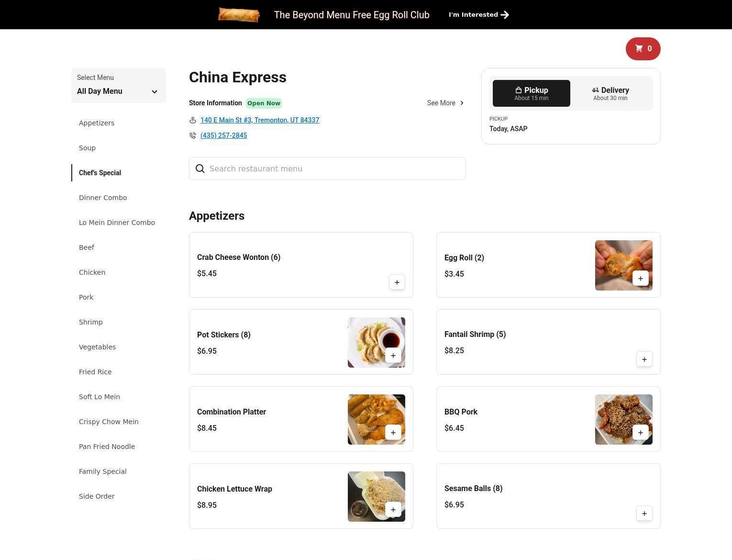Image resolution: width=732 pixels, height=560 pixels.
Task: Switch order type to Delivery
Action: (x=610, y=93)
